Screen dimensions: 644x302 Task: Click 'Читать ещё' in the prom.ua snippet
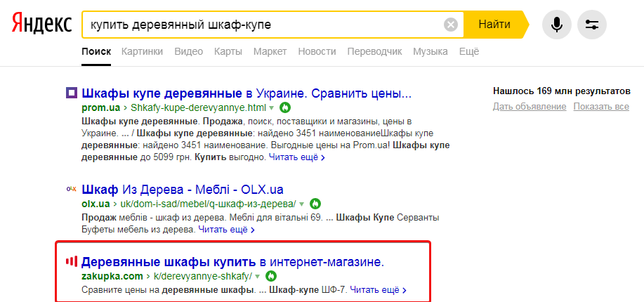click(x=297, y=157)
